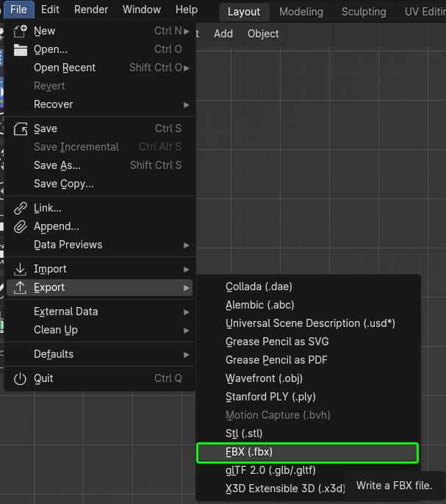Click the Import download-arrow icon
This screenshot has width=446, height=504.
[x=21, y=269]
